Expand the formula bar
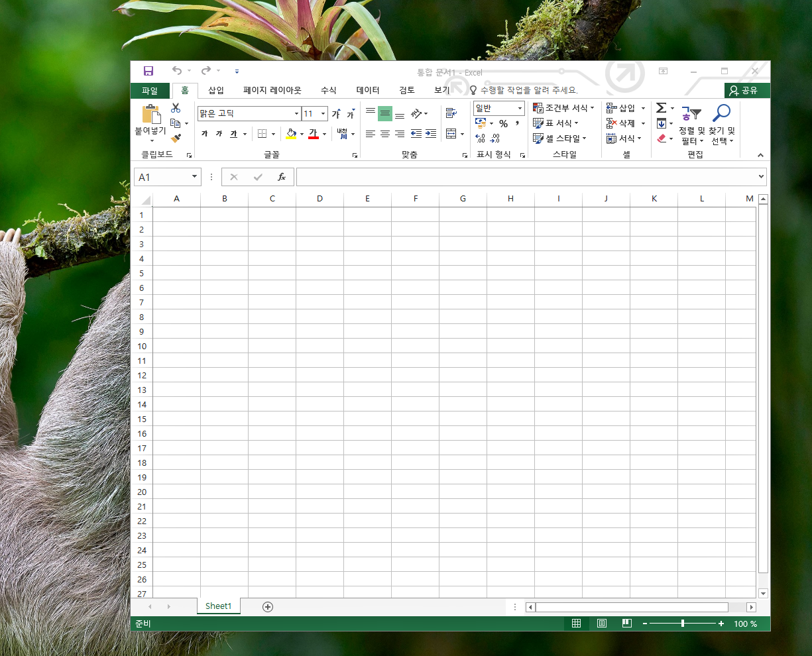This screenshot has height=656, width=812. coord(762,177)
